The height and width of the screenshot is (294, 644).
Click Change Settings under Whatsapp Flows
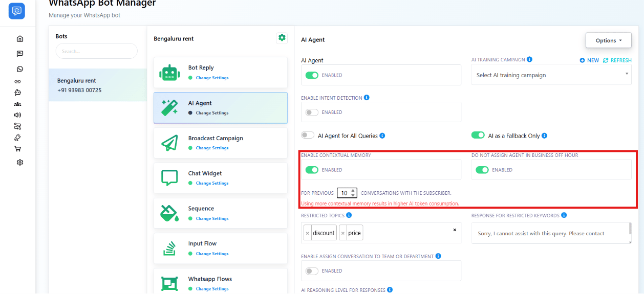[212, 289]
